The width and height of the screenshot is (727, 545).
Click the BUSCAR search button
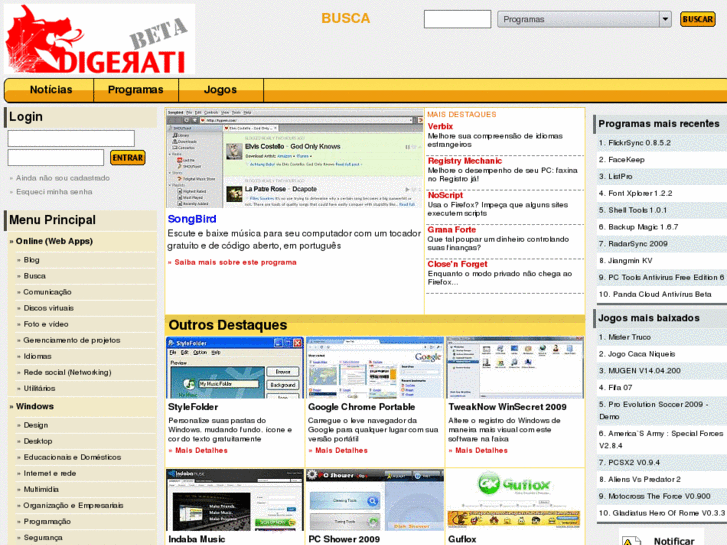697,19
